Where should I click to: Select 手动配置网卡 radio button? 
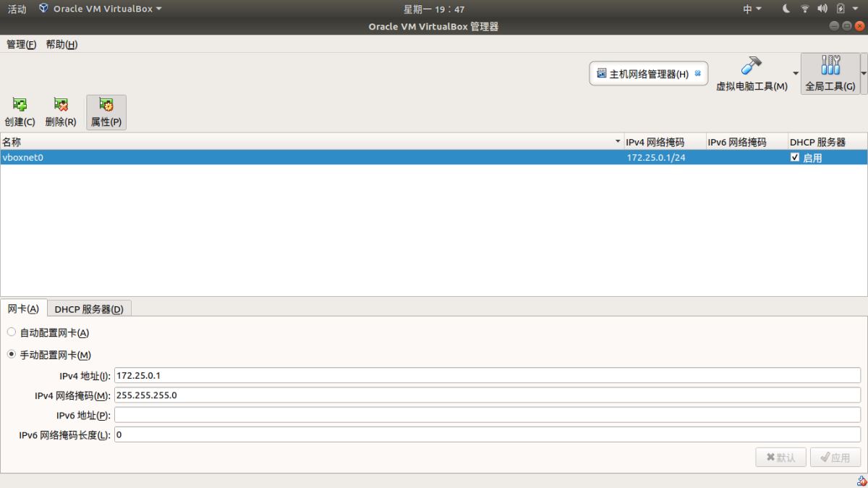[x=11, y=355]
